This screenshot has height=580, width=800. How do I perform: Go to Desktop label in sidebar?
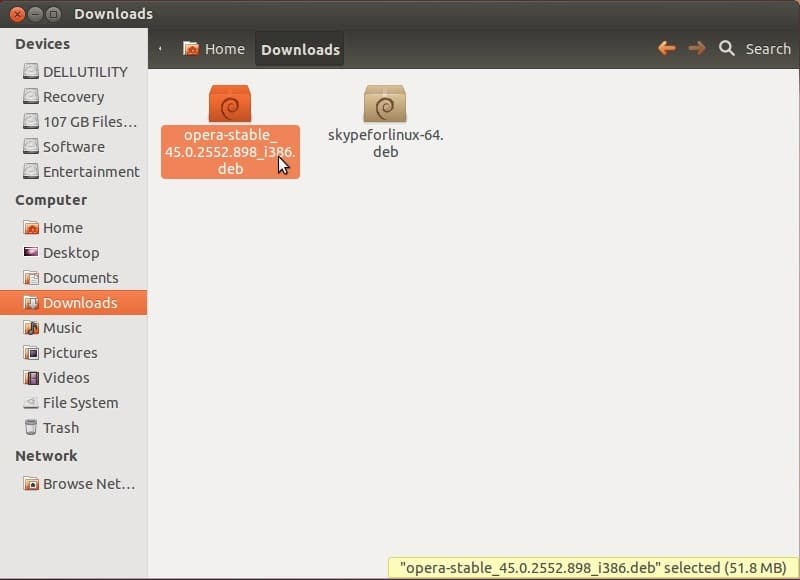click(x=71, y=253)
